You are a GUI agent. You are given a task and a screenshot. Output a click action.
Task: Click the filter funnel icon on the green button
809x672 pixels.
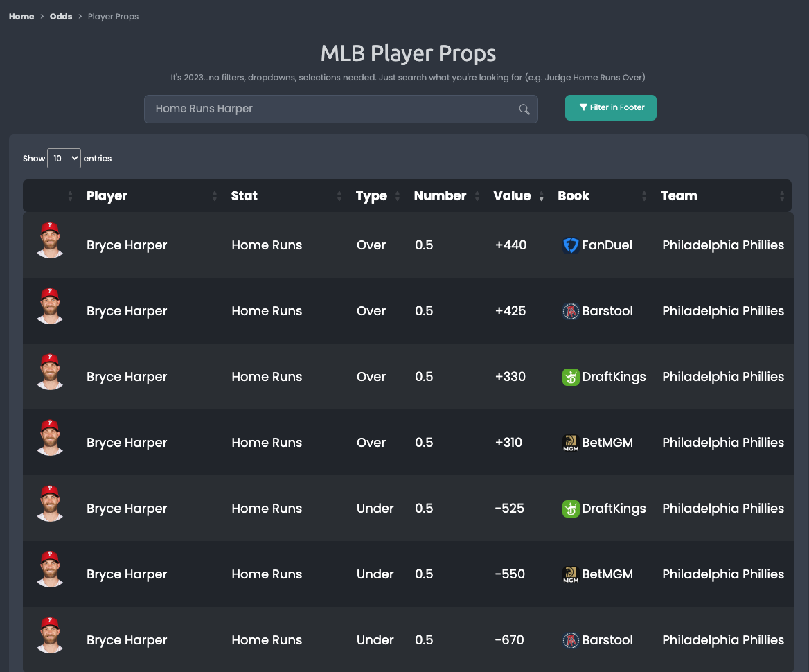click(x=583, y=107)
